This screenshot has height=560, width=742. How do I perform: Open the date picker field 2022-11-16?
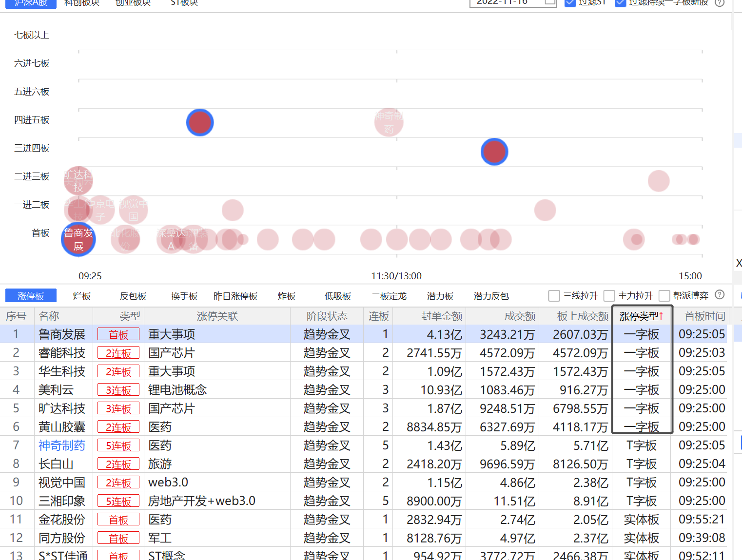[513, 2]
